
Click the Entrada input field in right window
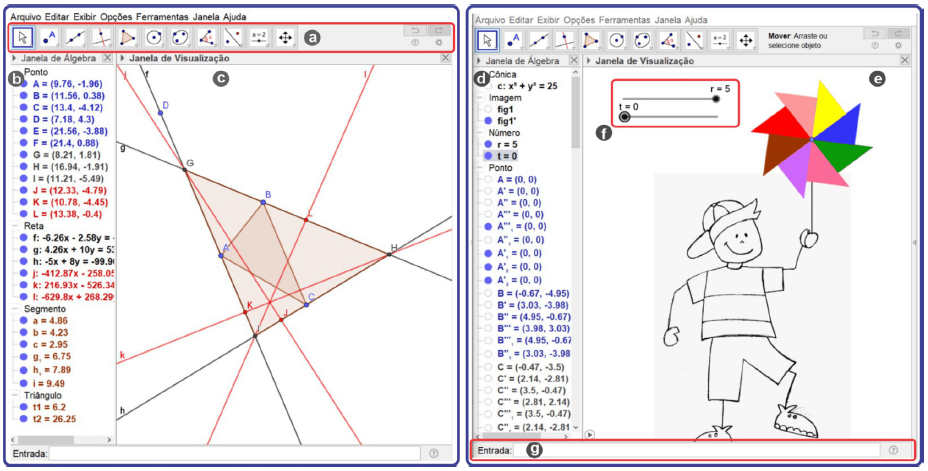[700, 450]
